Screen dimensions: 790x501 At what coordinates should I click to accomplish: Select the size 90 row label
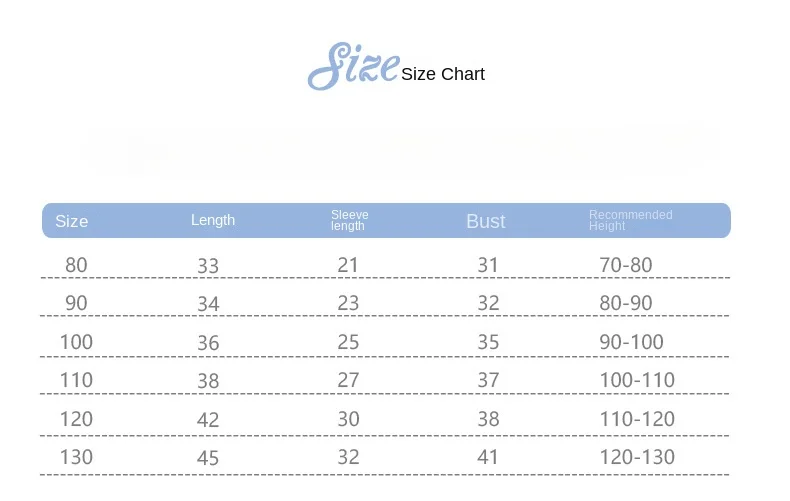coord(76,303)
